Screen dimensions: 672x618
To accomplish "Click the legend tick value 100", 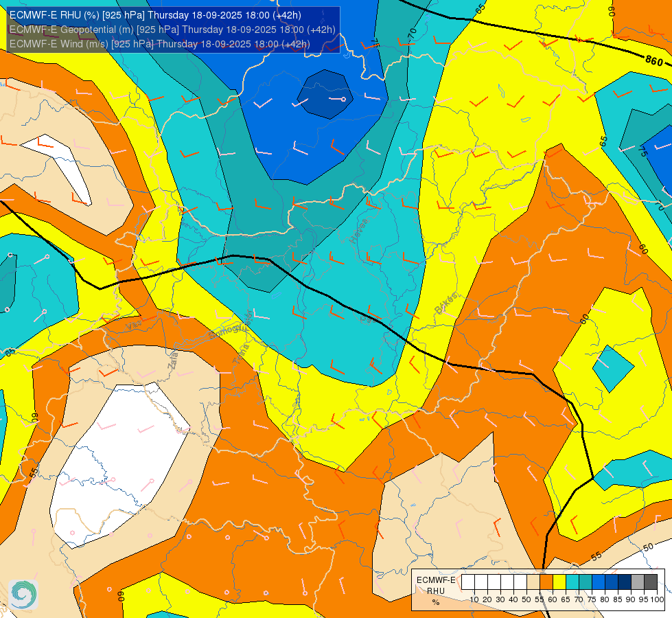I will pyautogui.click(x=657, y=599).
